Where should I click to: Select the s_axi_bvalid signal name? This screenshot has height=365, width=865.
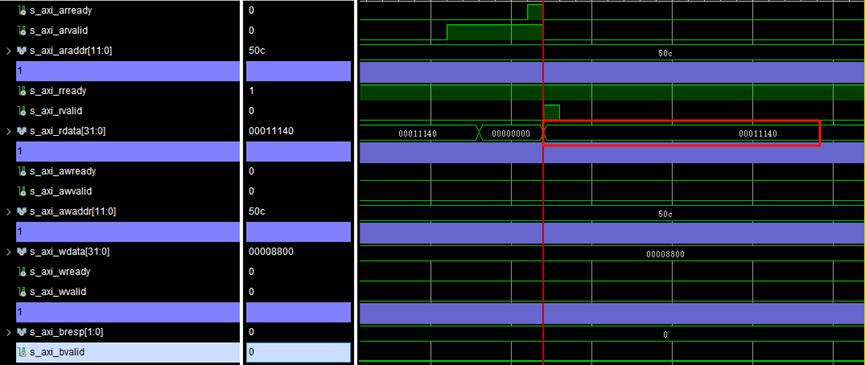[57, 352]
